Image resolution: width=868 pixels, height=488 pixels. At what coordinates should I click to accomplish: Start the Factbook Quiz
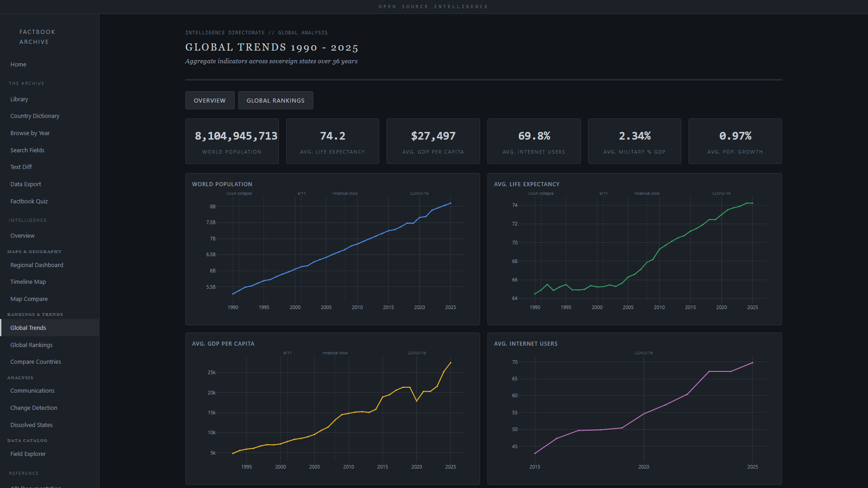29,201
